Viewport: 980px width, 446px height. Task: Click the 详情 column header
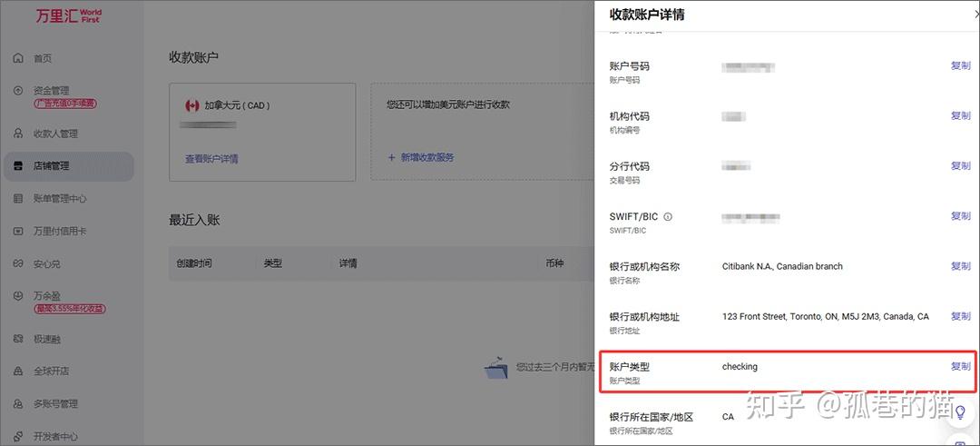pos(348,263)
